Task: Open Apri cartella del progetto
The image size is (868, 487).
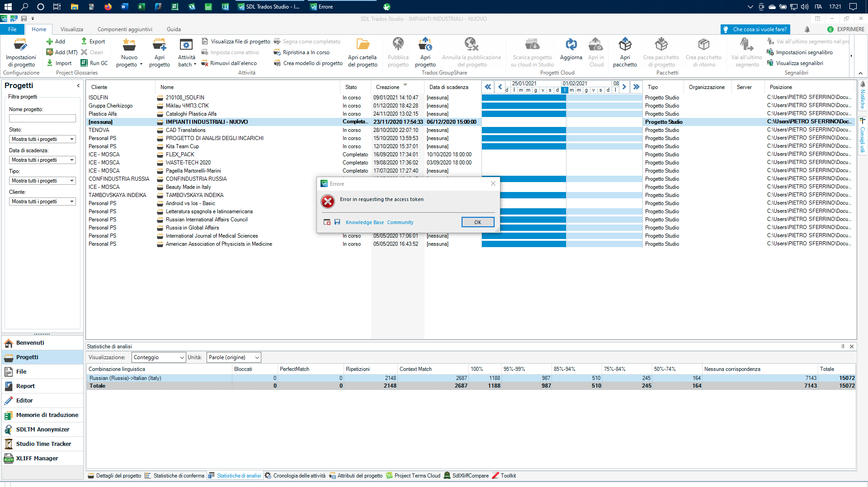Action: tap(363, 52)
